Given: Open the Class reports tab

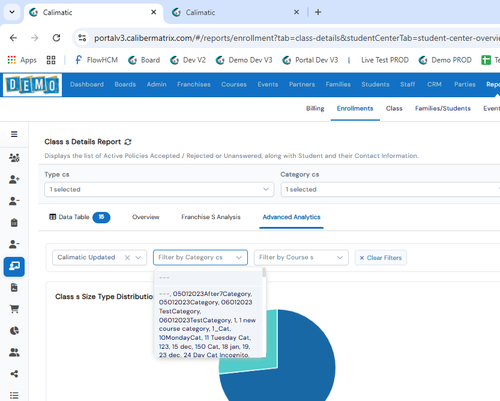Looking at the screenshot, I should pyautogui.click(x=394, y=108).
